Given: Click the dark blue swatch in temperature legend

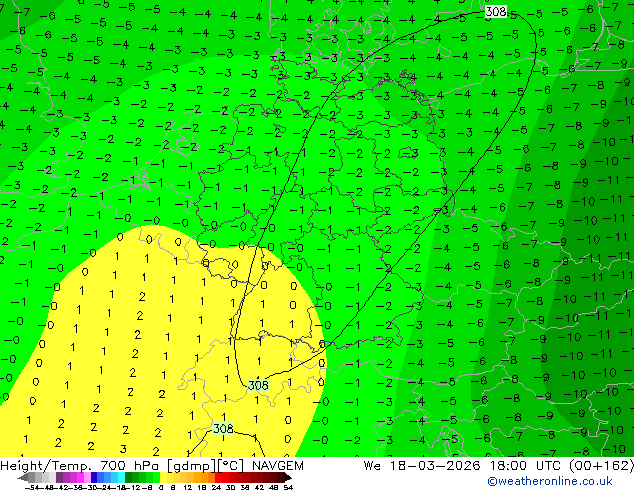Looking at the screenshot, I should pyautogui.click(x=94, y=477).
